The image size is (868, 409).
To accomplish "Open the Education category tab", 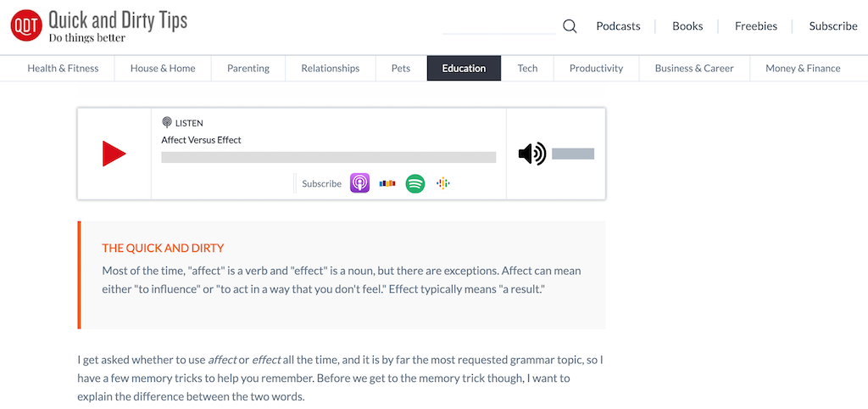I will click(464, 68).
